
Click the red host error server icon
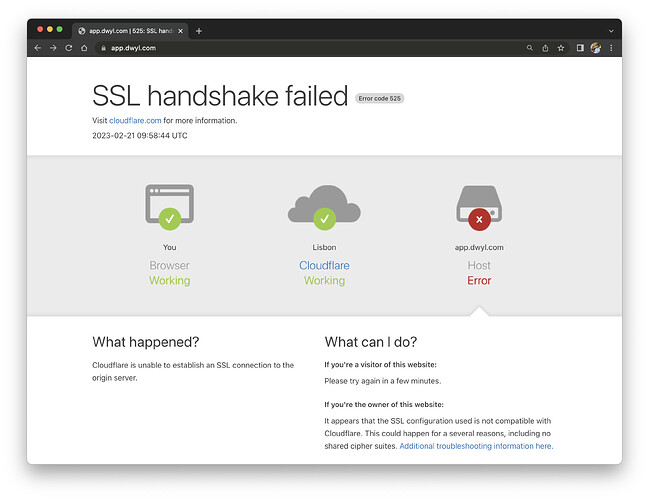click(479, 208)
